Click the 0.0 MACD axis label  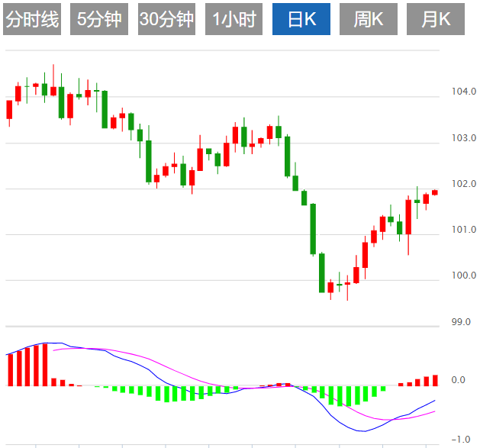pos(459,380)
